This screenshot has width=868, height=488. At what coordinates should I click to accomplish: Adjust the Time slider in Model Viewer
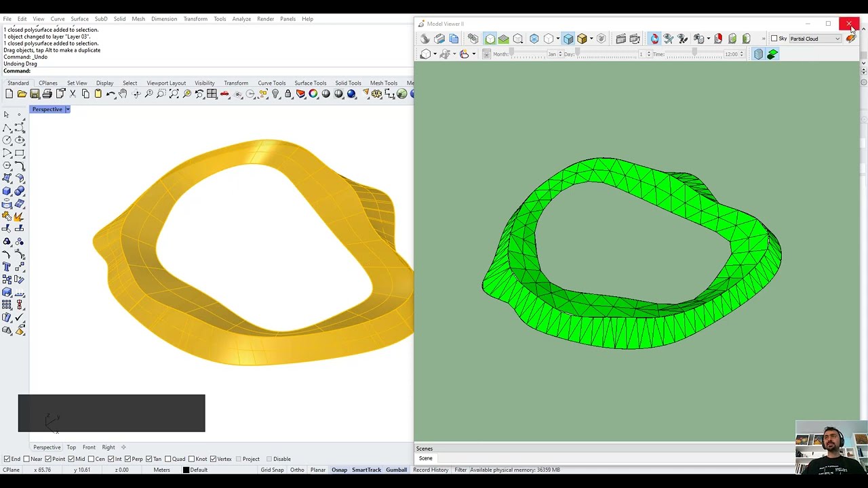[694, 53]
